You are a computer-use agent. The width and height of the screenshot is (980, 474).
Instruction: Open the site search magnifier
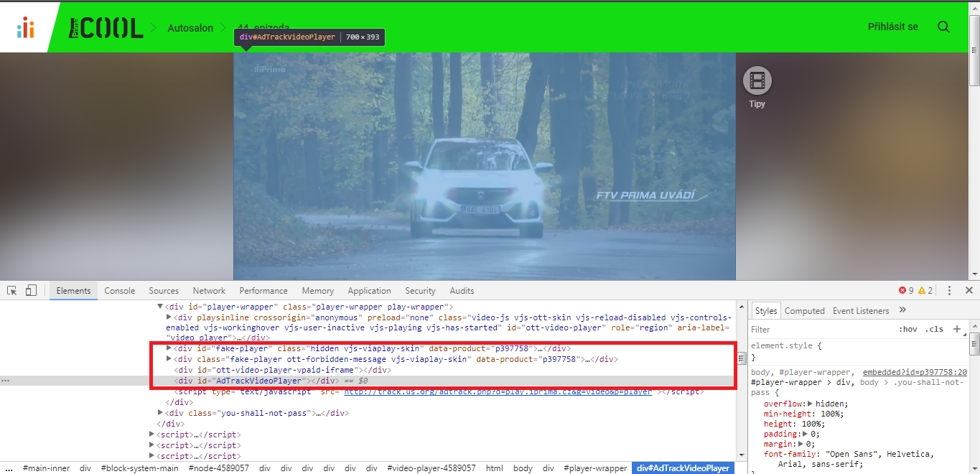tap(943, 27)
